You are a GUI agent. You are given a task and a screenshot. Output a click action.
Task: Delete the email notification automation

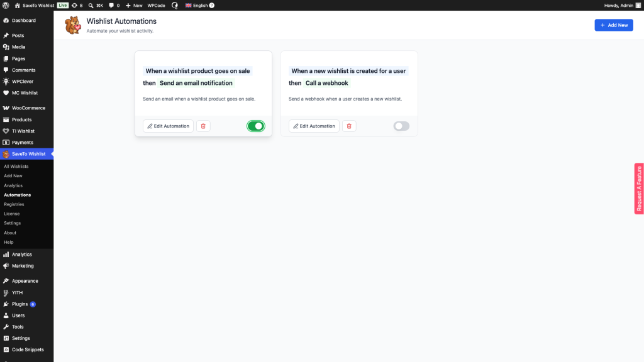click(203, 126)
